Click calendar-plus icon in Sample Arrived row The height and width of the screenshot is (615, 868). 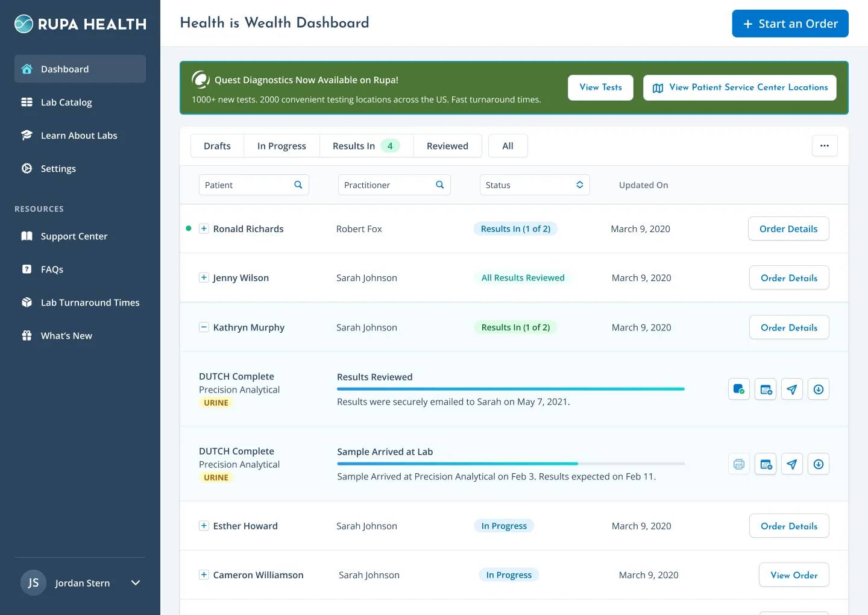click(x=766, y=464)
